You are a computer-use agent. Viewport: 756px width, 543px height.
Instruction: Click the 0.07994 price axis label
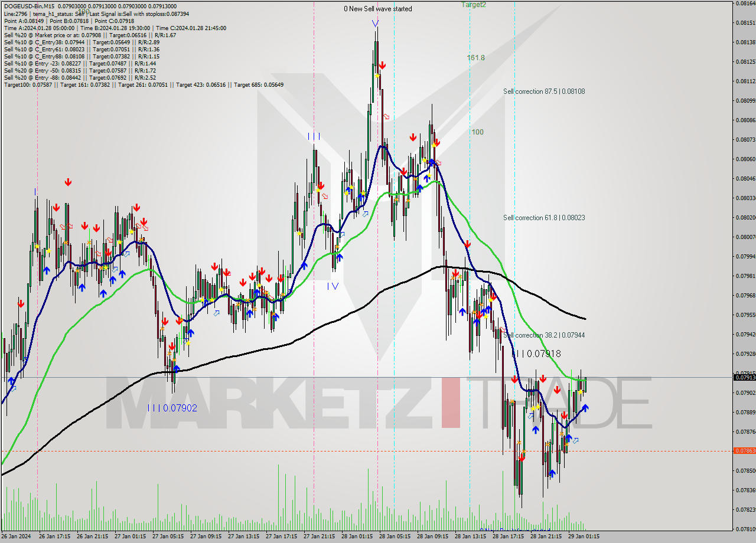(746, 256)
